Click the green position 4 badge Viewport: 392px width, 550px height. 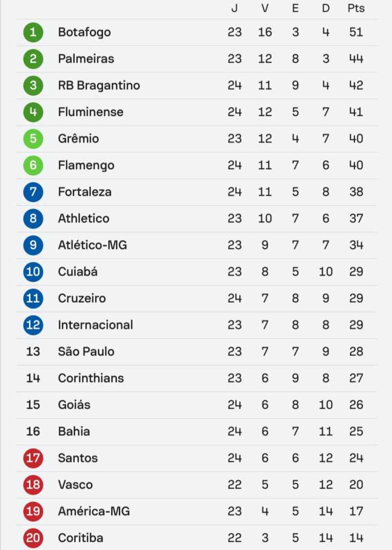point(33,112)
